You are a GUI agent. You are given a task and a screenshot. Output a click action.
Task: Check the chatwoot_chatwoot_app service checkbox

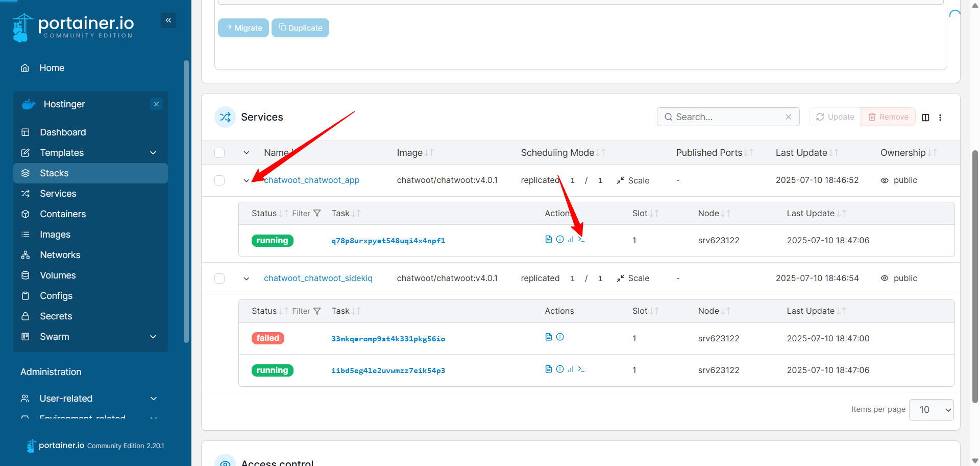tap(219, 180)
